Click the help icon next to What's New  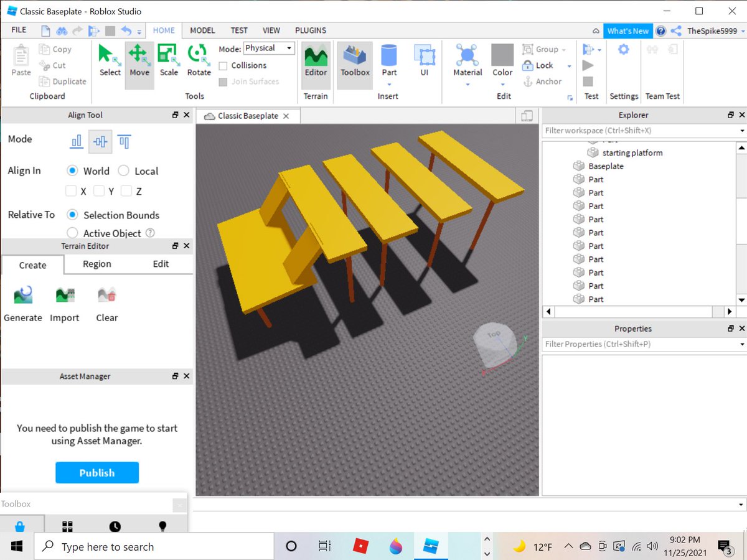pyautogui.click(x=661, y=31)
